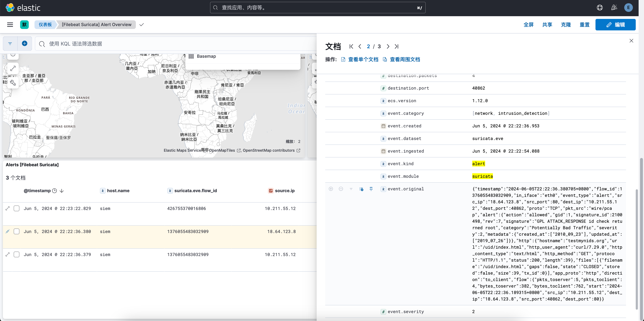644x321 pixels.
Task: Jump to first document in flyout
Action: pos(351,47)
